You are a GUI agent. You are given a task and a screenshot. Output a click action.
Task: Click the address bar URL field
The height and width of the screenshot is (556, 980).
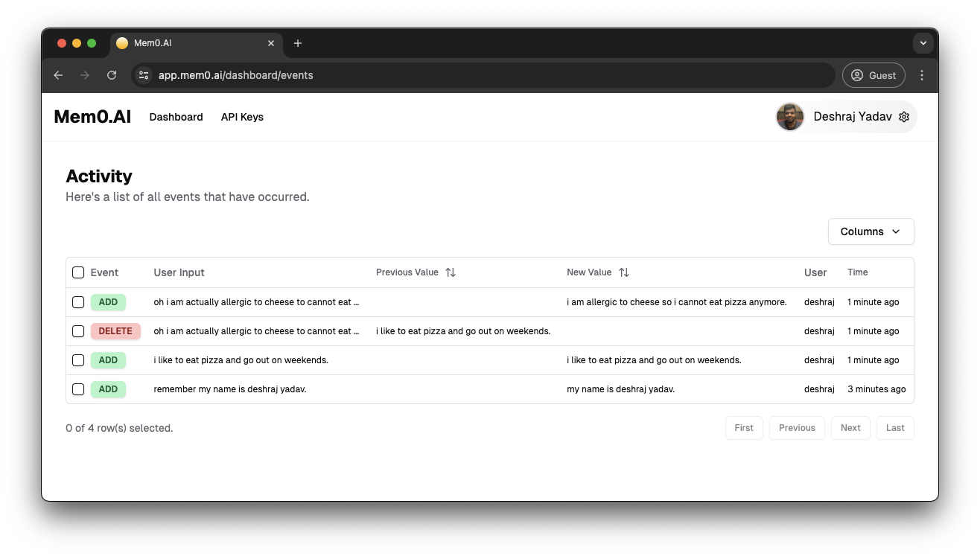(x=484, y=75)
